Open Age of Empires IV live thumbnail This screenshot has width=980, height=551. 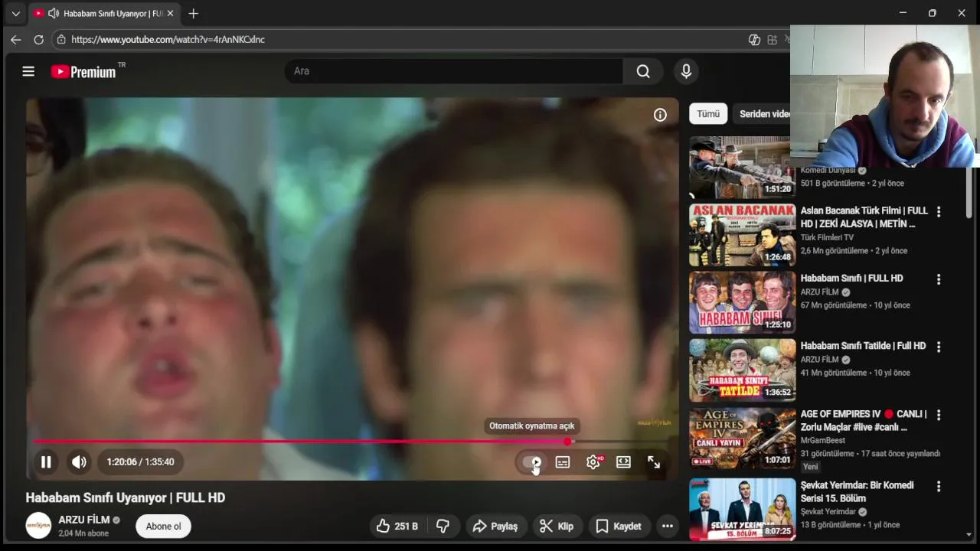742,438
